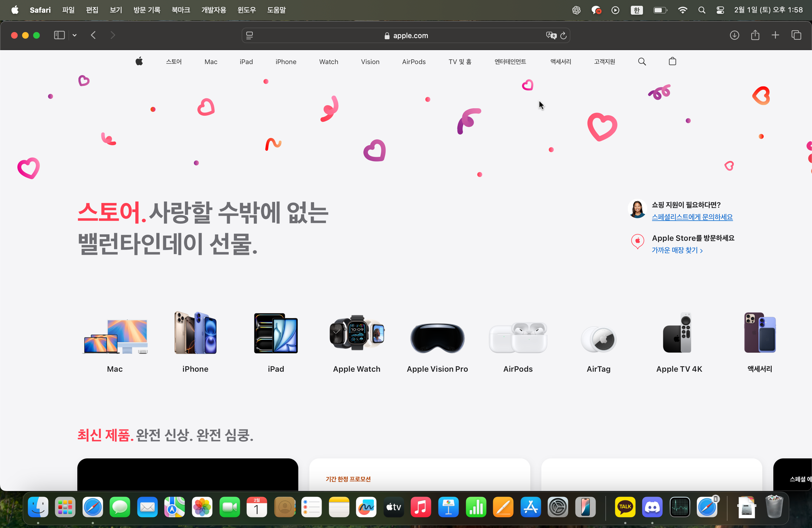
Task: Open the 편집 menu
Action: [x=92, y=10]
